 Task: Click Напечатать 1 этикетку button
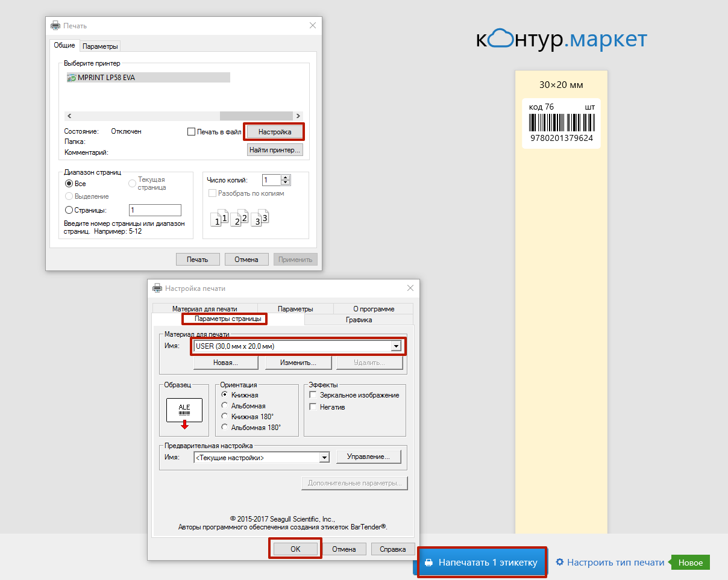[483, 562]
